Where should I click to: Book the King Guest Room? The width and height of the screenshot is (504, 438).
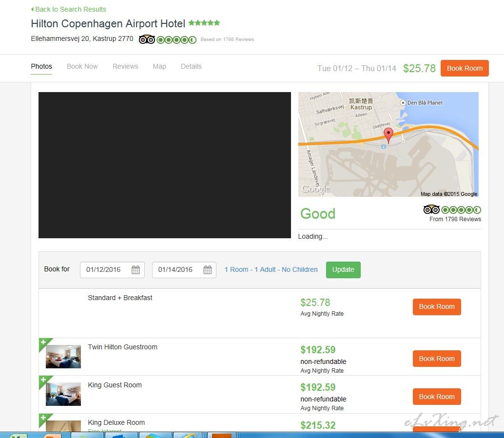(437, 397)
